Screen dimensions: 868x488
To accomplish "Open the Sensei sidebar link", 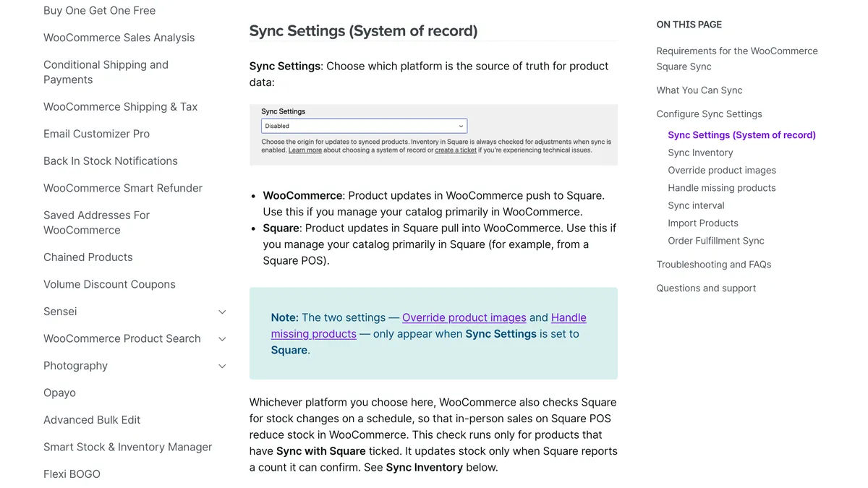I will pos(60,312).
